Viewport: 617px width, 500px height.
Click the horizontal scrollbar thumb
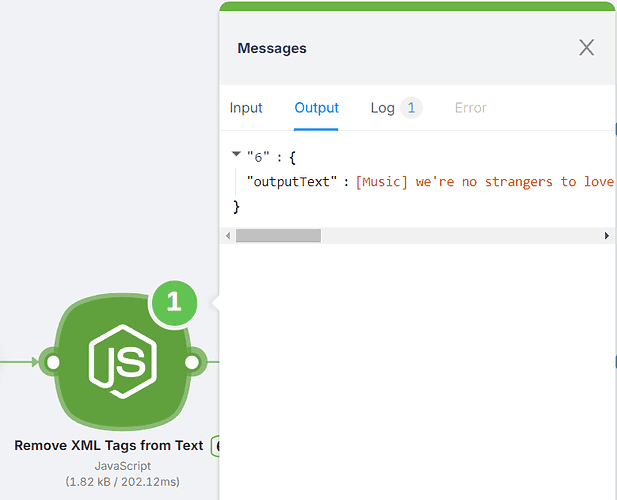tap(278, 236)
